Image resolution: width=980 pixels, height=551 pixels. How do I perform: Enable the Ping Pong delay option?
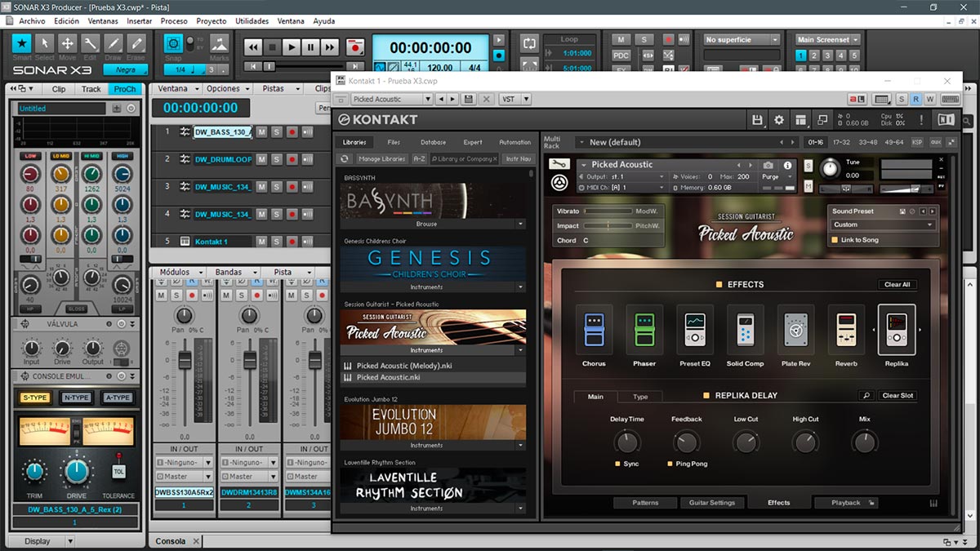coord(670,464)
